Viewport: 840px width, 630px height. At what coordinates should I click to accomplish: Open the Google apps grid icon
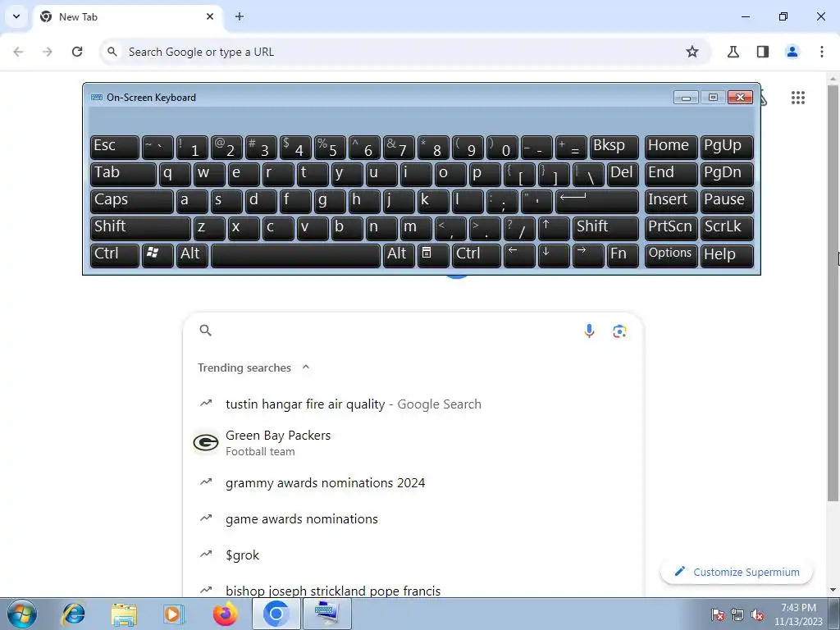797,98
